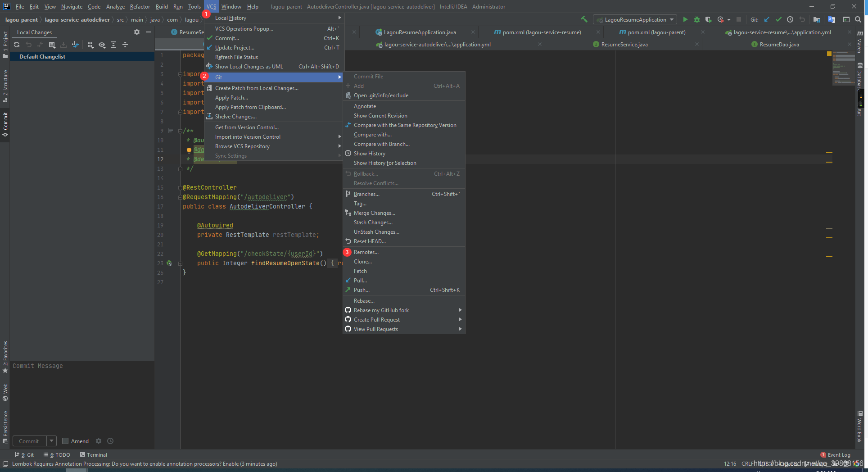
Task: Expand the Local History submenu
Action: tap(274, 18)
